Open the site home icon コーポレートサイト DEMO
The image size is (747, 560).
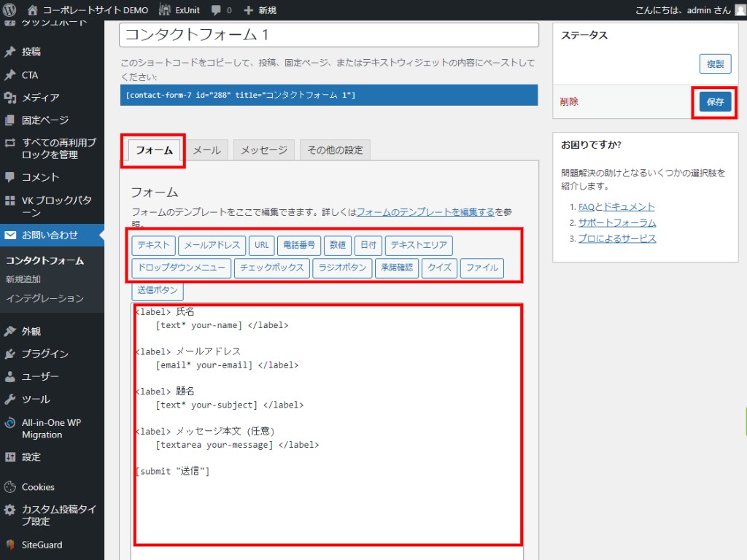coord(32,10)
